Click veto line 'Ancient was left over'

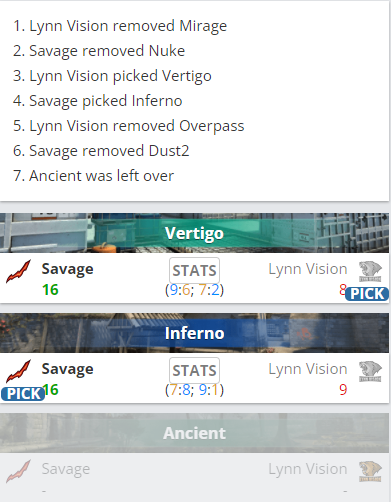(x=93, y=176)
